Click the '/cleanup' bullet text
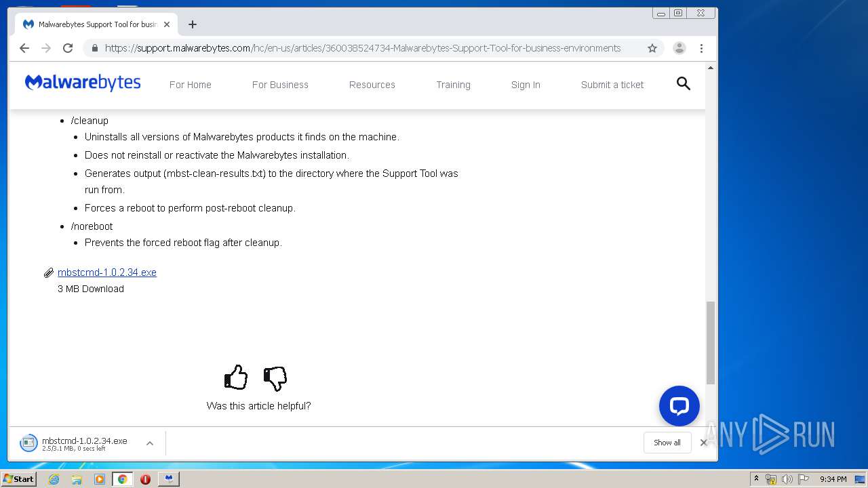The width and height of the screenshot is (868, 488). (x=90, y=121)
